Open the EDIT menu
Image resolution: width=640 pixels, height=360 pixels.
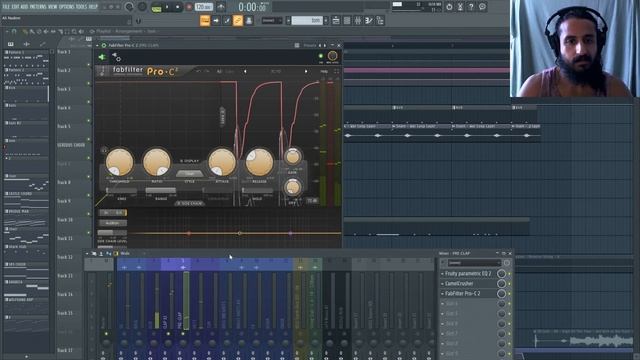[16, 7]
